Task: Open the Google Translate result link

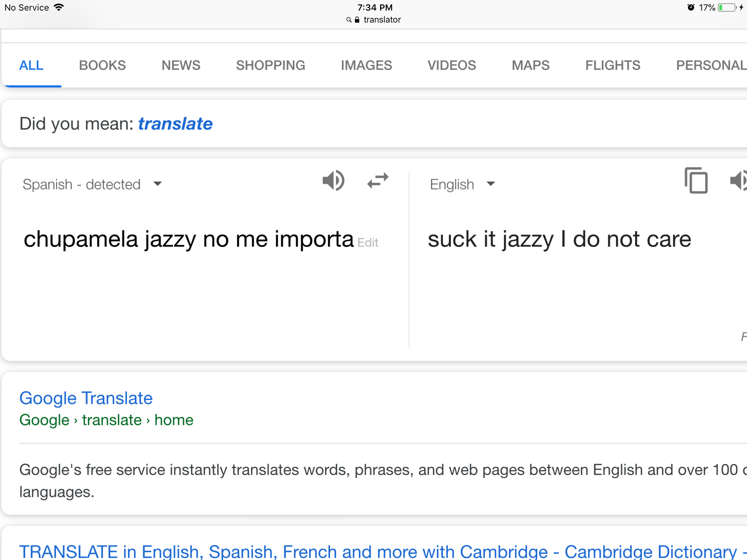Action: [86, 398]
